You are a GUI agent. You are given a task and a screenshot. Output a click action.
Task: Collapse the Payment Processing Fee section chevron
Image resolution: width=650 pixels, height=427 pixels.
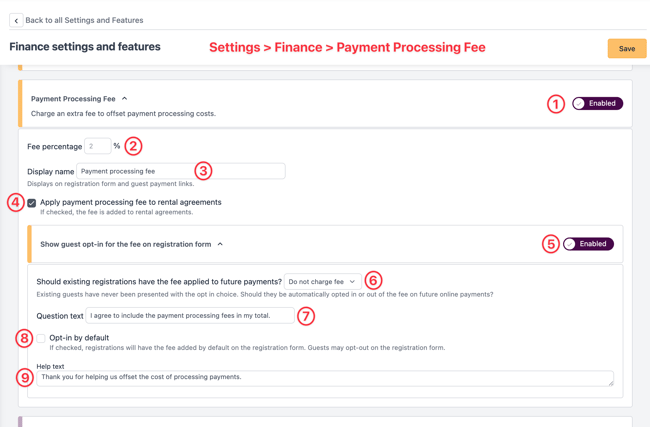tap(124, 99)
